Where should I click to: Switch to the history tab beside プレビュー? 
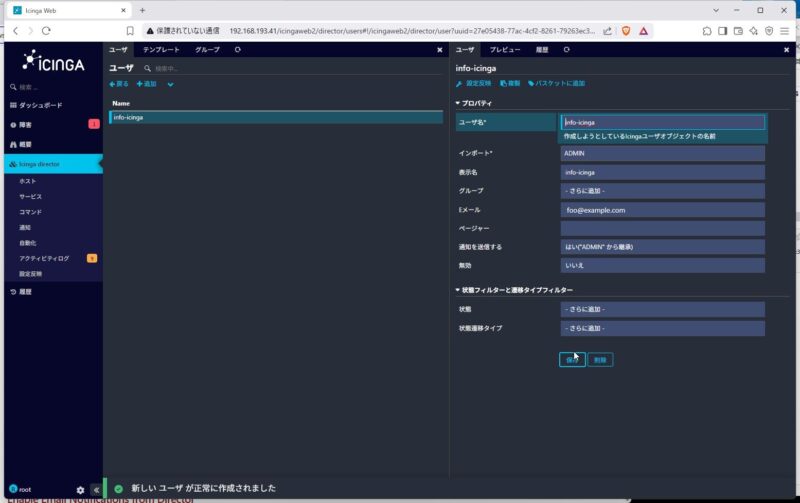click(x=542, y=49)
